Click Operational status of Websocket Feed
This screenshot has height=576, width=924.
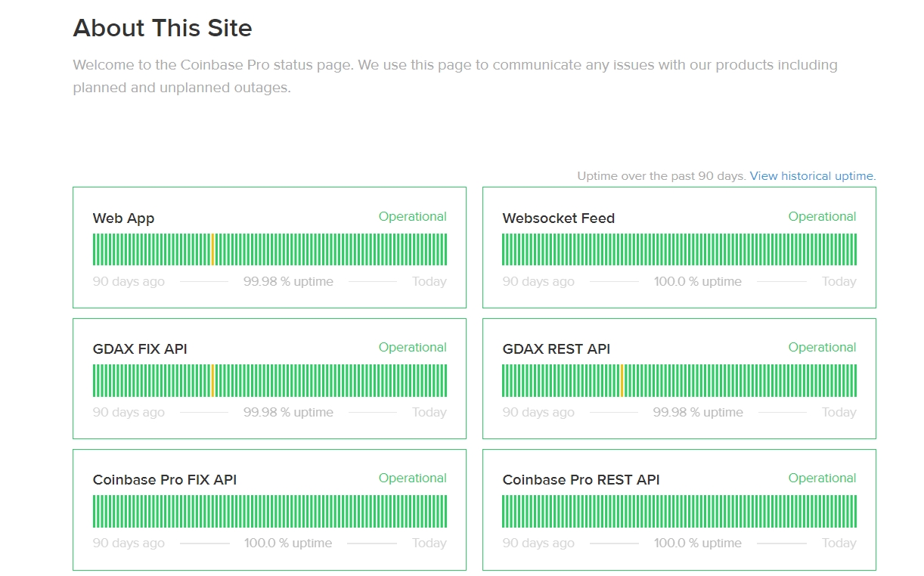[x=822, y=216]
